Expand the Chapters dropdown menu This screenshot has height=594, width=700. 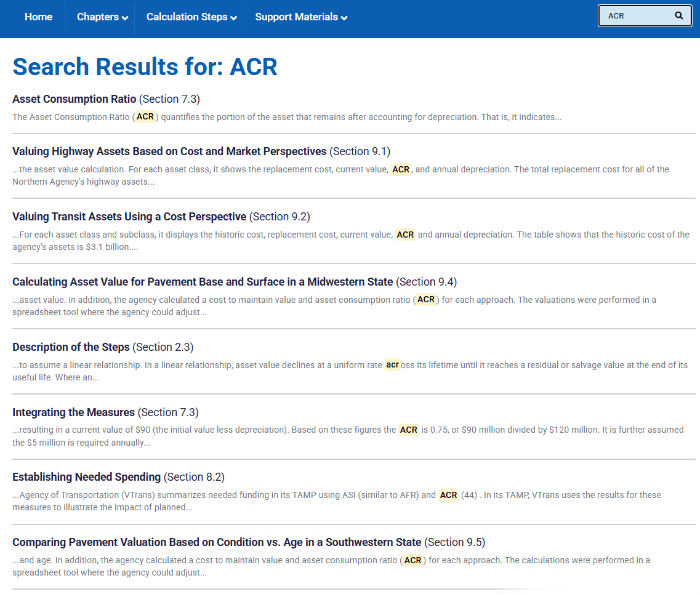point(98,17)
